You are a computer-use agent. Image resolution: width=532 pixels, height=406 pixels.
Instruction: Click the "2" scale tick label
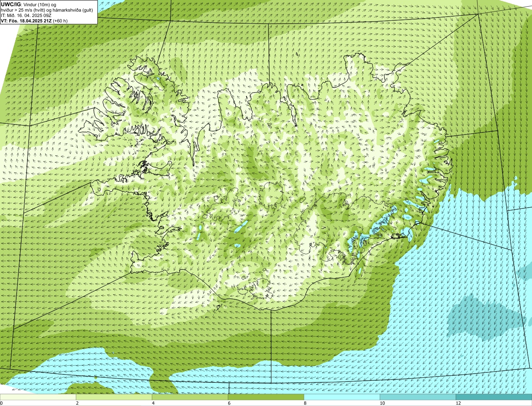point(77,403)
